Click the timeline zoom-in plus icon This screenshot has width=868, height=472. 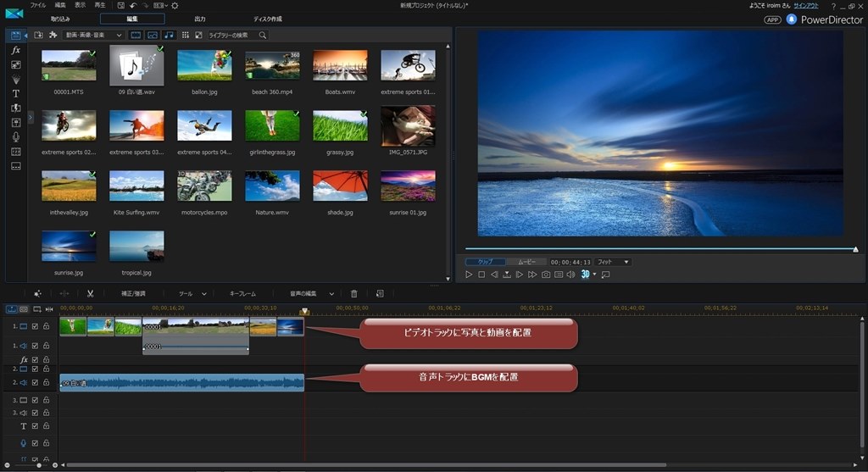55,465
